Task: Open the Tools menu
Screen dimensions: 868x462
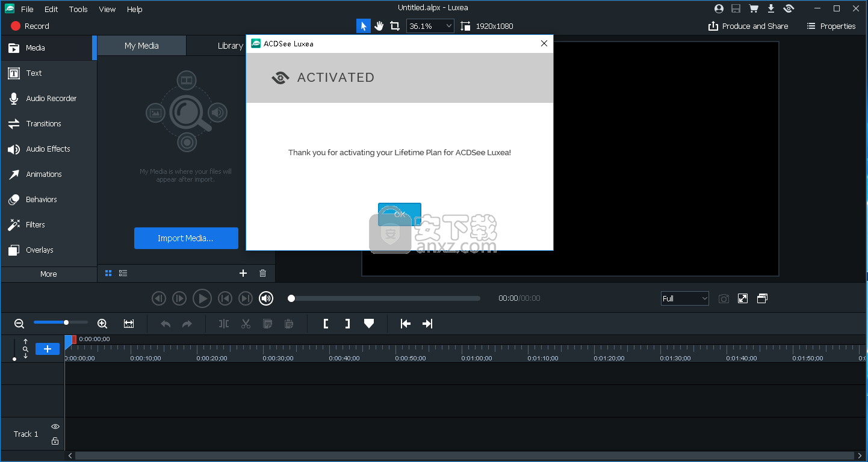Action: click(78, 9)
